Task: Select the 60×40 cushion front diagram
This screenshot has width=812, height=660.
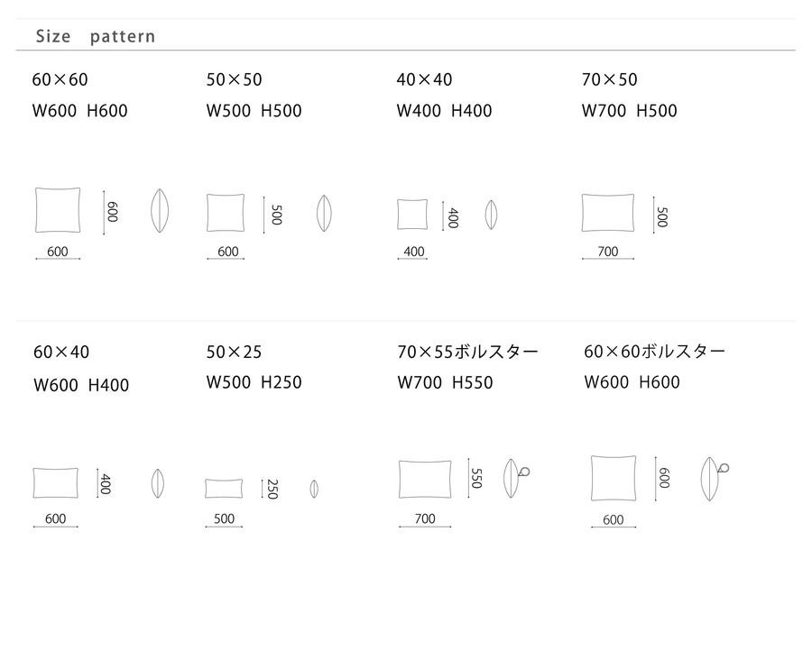Action: click(x=55, y=483)
